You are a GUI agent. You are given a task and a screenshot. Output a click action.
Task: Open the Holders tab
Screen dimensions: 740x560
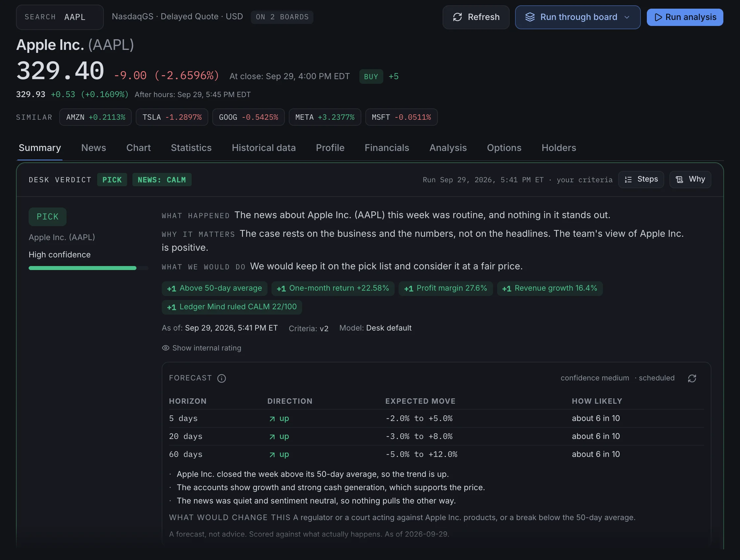pyautogui.click(x=559, y=148)
